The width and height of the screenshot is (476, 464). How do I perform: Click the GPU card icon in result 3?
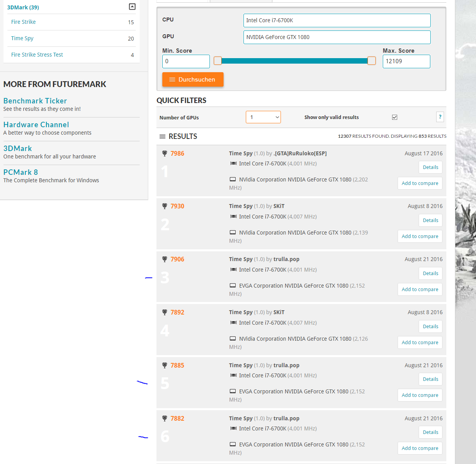click(233, 286)
